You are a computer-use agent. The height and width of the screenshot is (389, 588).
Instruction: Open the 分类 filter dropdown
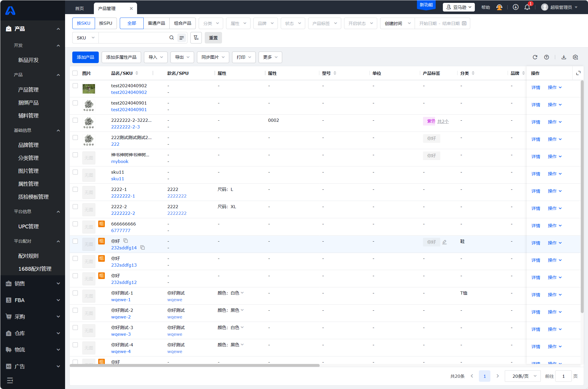coord(211,23)
